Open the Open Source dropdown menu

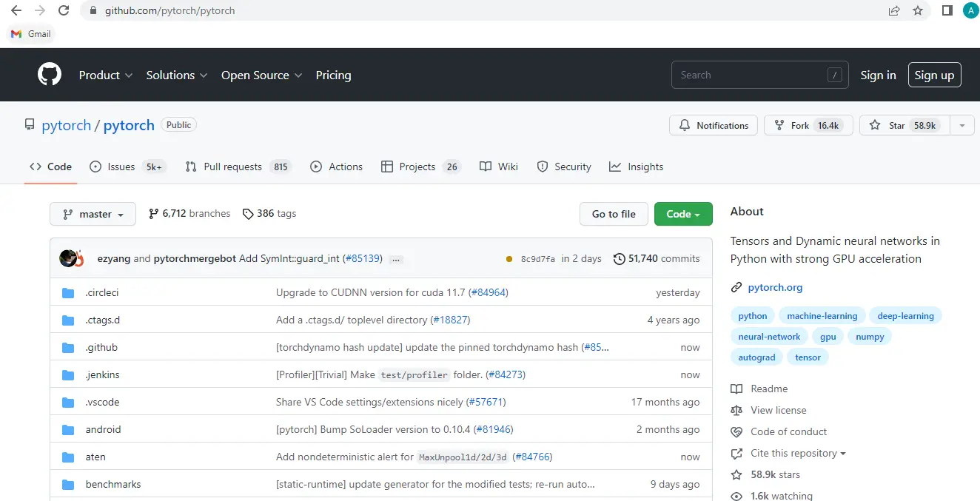pos(262,75)
